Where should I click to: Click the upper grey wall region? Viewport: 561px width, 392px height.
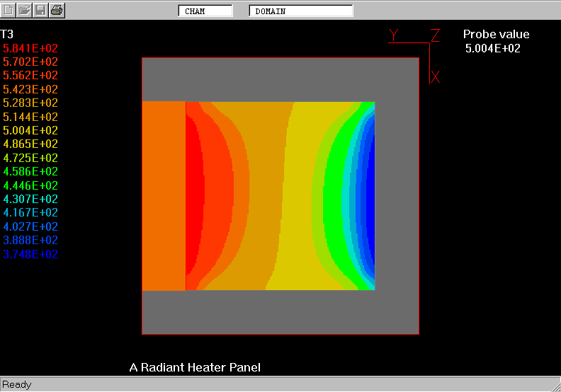click(280, 79)
